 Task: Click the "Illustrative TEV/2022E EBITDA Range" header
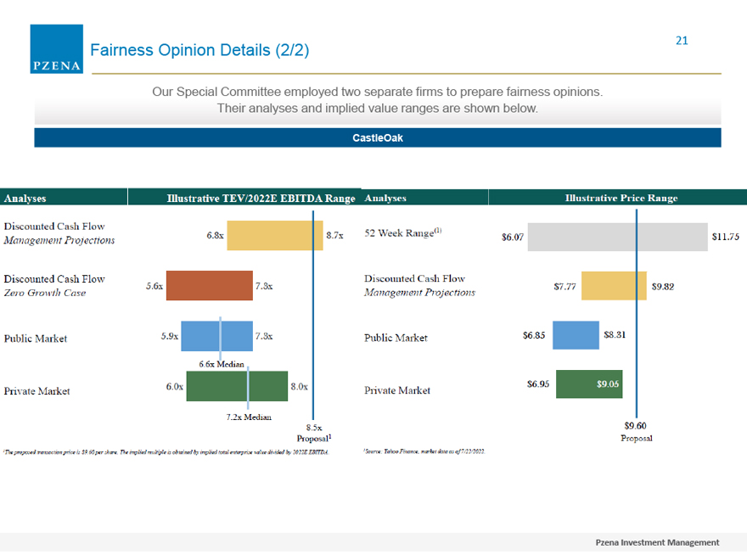(x=261, y=198)
